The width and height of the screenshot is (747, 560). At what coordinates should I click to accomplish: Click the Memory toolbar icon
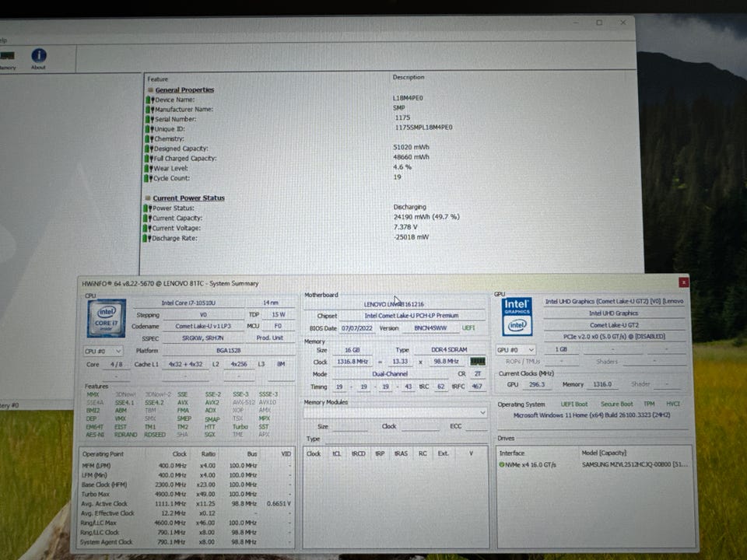(6, 58)
